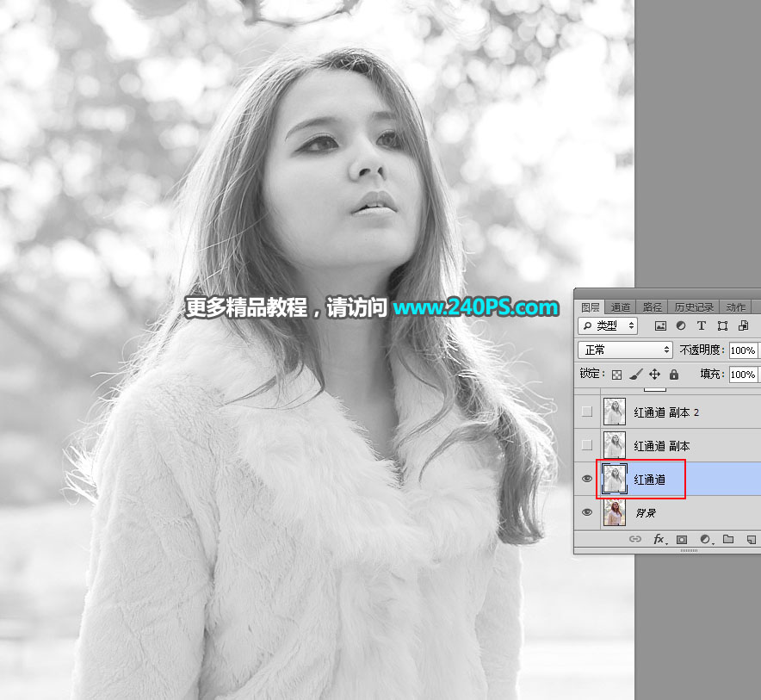Switch to the 动作 tab
The width and height of the screenshot is (761, 700).
[x=736, y=307]
